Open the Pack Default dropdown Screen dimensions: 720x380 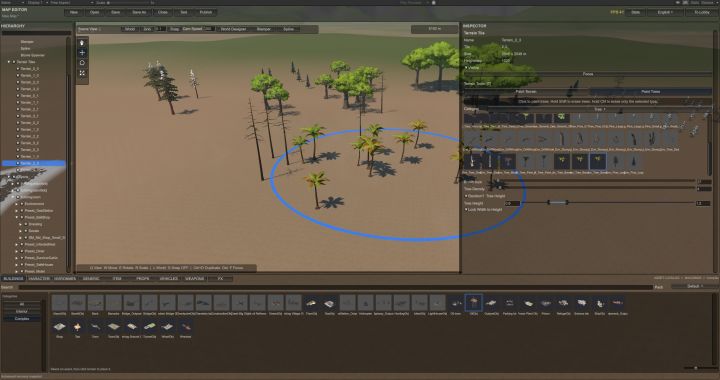click(693, 286)
